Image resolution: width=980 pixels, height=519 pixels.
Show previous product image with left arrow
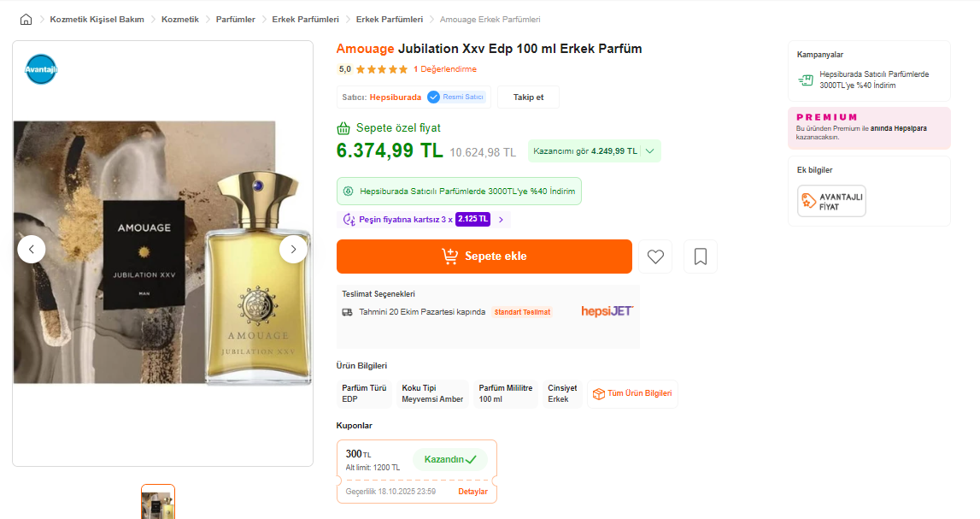[32, 249]
